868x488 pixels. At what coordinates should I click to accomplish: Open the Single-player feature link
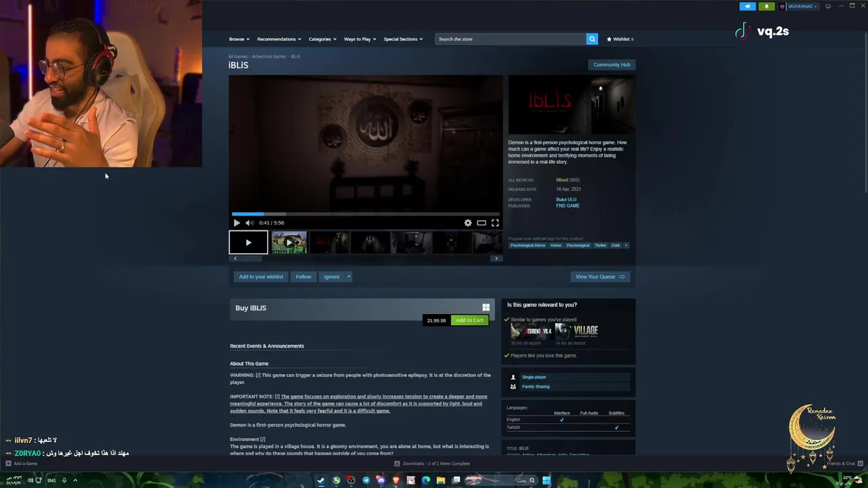point(534,377)
